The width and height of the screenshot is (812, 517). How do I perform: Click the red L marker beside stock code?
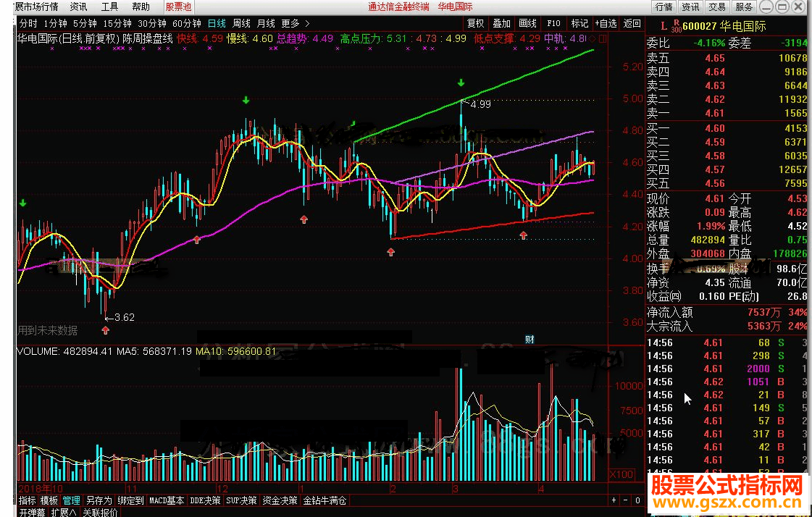point(664,26)
